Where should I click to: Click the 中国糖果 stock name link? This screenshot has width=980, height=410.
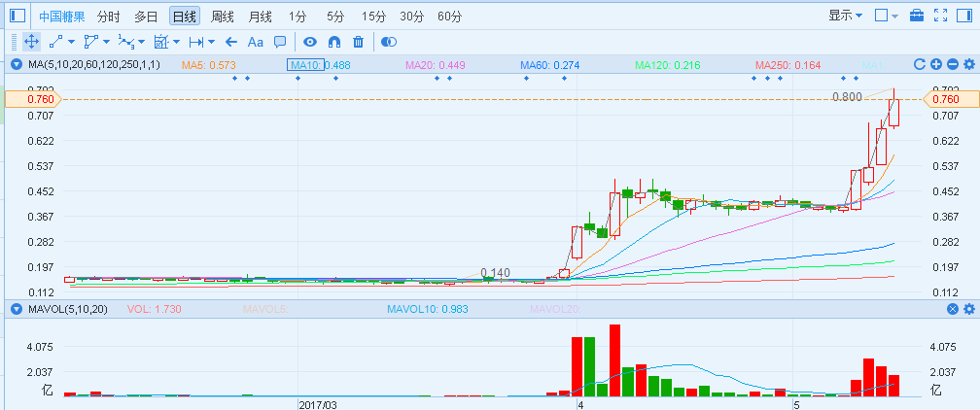pos(62,17)
